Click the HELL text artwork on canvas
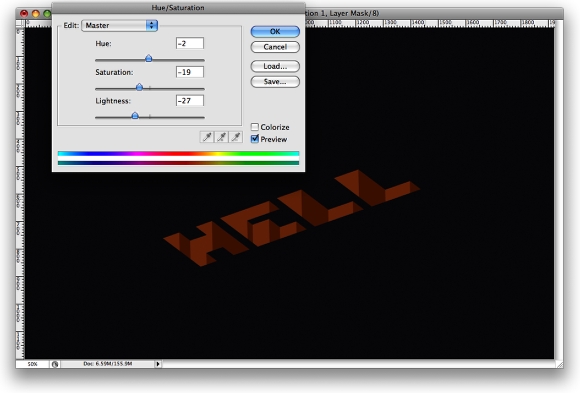 (x=291, y=218)
